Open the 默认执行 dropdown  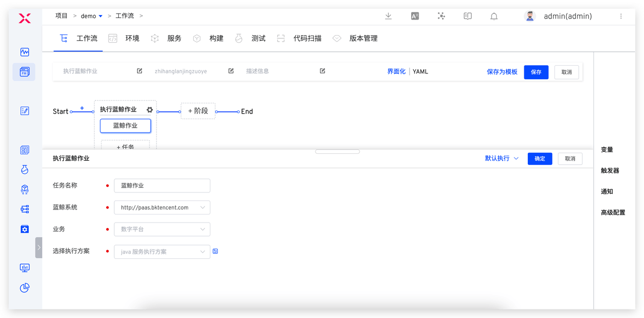(502, 158)
